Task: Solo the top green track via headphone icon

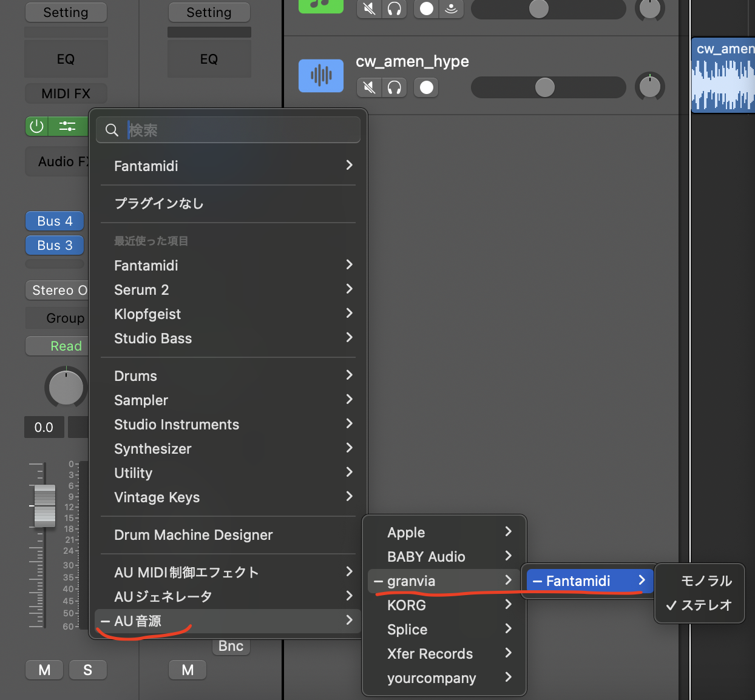Action: [394, 9]
